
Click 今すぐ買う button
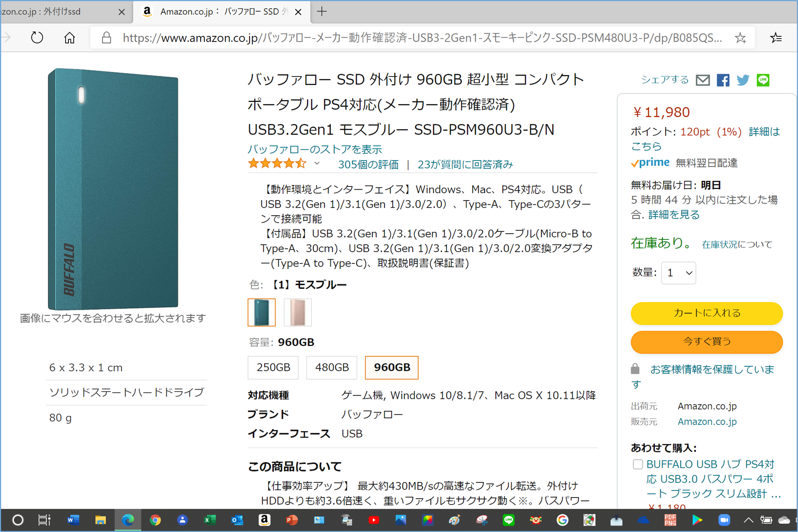pyautogui.click(x=706, y=341)
